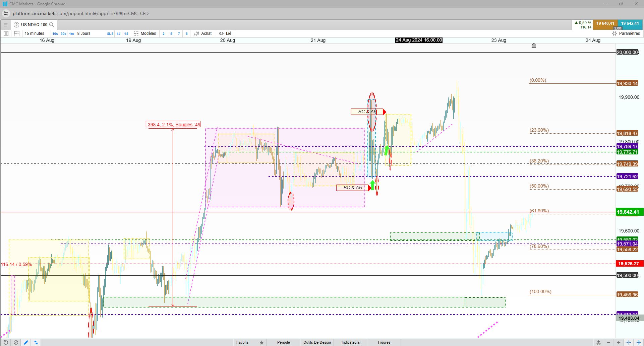Open the chart layout grid icon

pos(17,33)
